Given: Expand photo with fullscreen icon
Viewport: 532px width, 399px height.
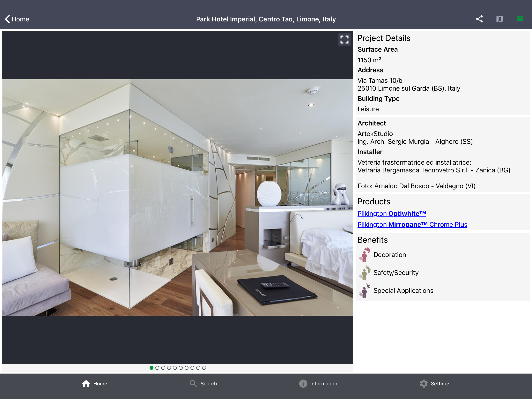Looking at the screenshot, I should tap(344, 40).
